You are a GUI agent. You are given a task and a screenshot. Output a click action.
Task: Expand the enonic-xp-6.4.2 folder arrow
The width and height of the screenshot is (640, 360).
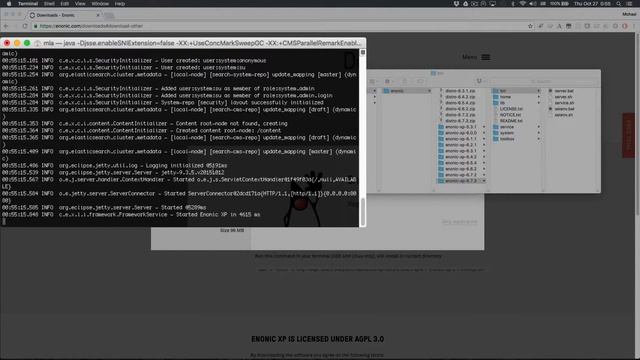coord(484,157)
